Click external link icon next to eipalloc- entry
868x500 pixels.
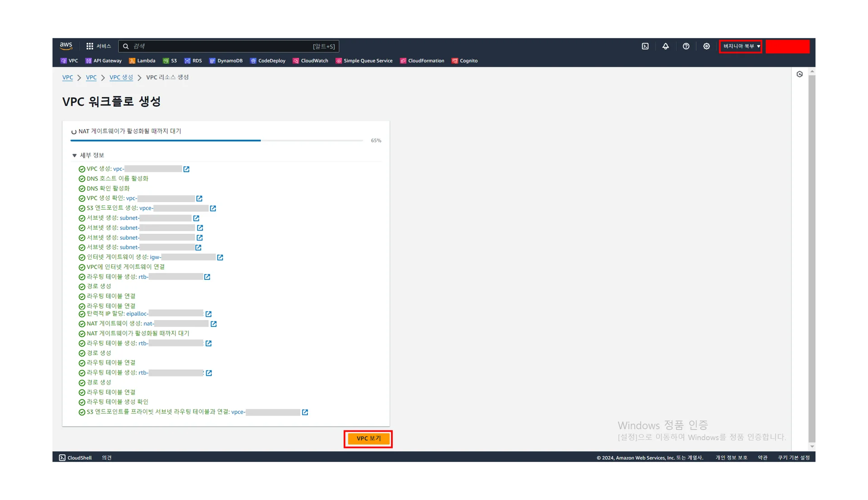(208, 314)
